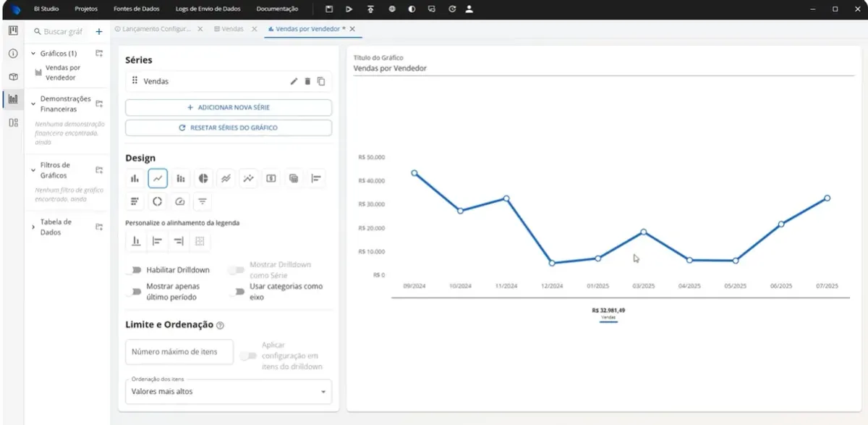Click the save icon in top toolbar
This screenshot has width=868, height=425.
pyautogui.click(x=329, y=9)
